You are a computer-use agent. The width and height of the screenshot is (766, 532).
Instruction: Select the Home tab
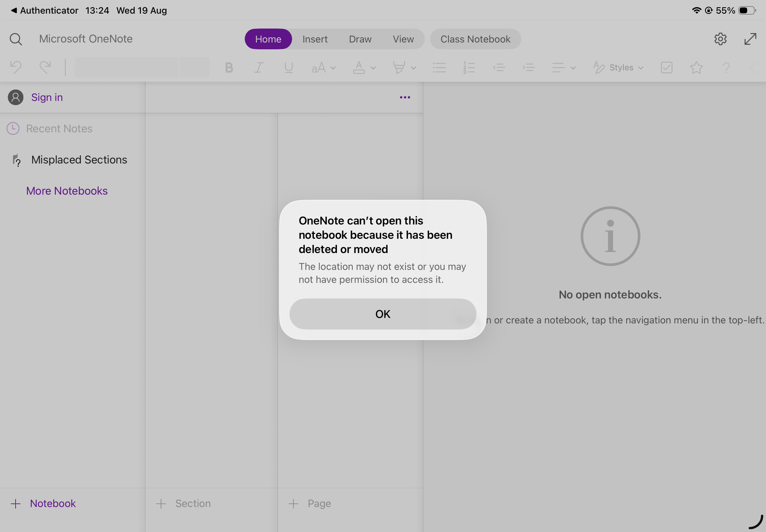[268, 39]
